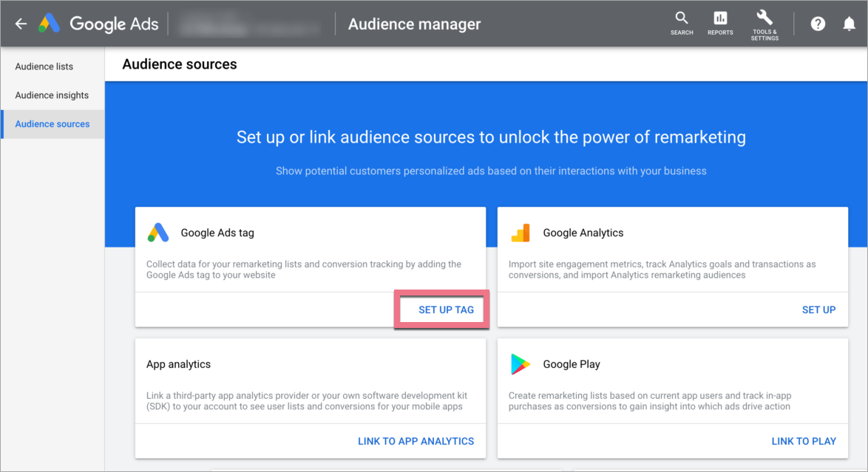The image size is (868, 472).
Task: Click the Google Analytics bar chart icon
Action: pyautogui.click(x=521, y=233)
